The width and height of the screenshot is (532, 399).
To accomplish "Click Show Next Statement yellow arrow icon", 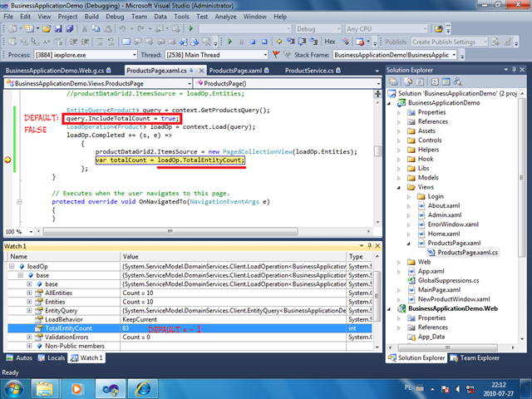I will point(279,42).
